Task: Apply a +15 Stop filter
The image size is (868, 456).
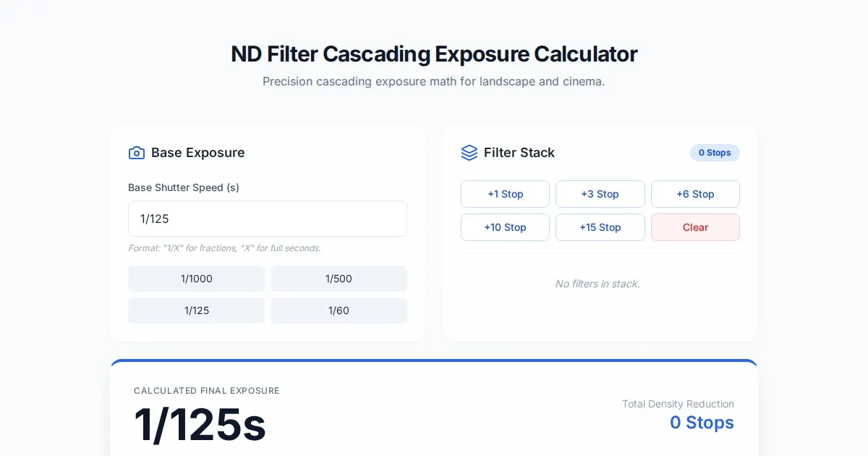Action: (600, 227)
